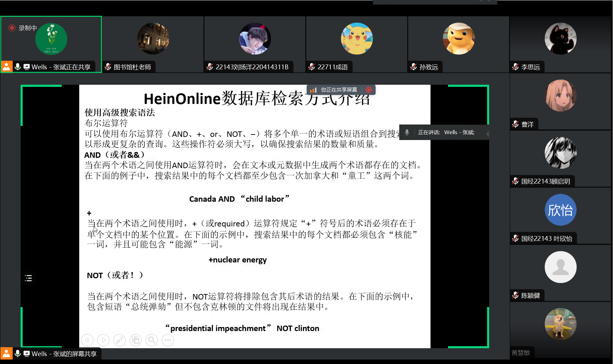This screenshot has height=364, width=613.
Task: Click muted mic icon beside 孙致远
Action: point(414,67)
